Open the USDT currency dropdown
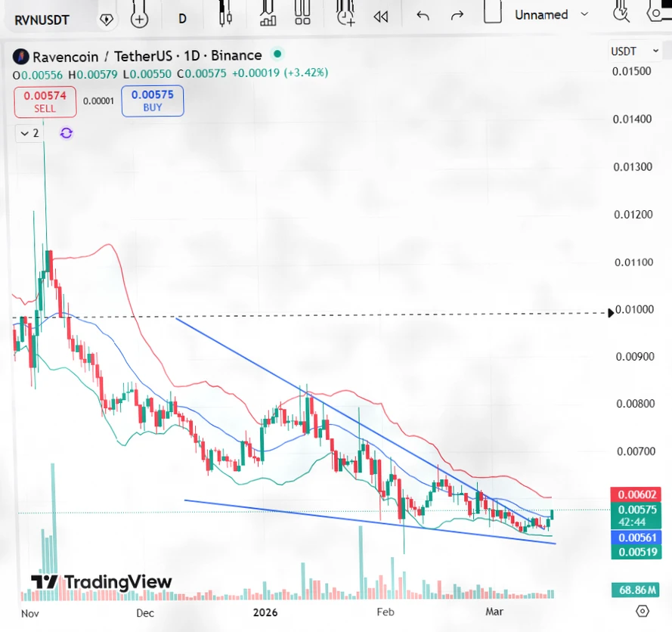The width and height of the screenshot is (672, 632). pos(634,51)
